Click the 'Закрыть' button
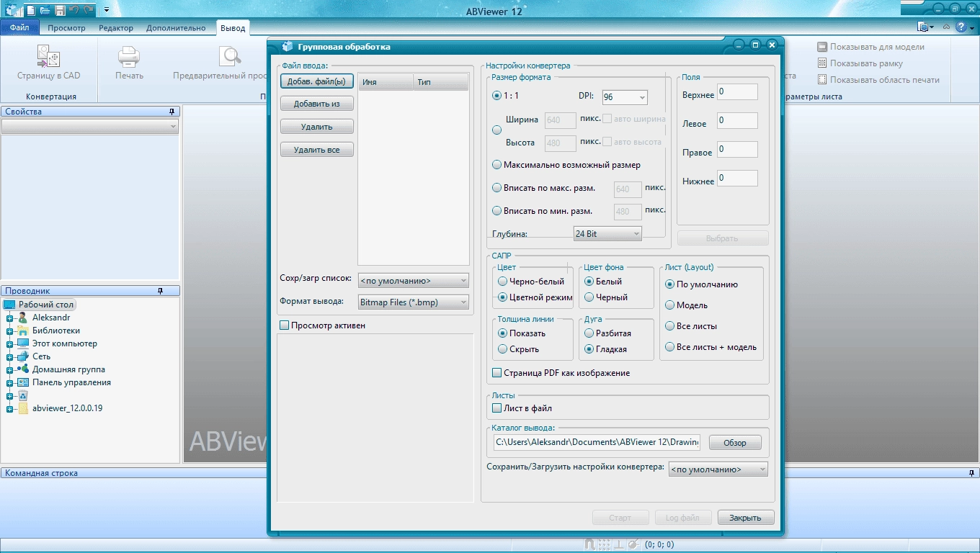This screenshot has width=980, height=553. 745,518
